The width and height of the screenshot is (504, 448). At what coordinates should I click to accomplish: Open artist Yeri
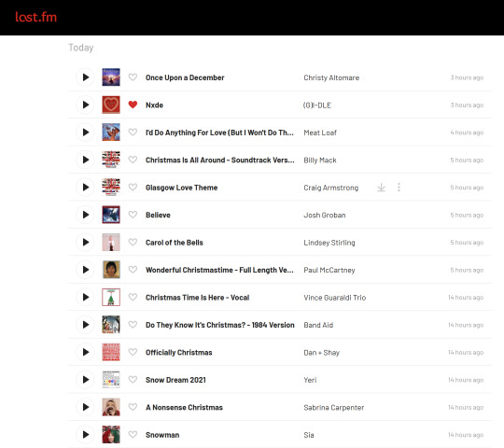310,380
